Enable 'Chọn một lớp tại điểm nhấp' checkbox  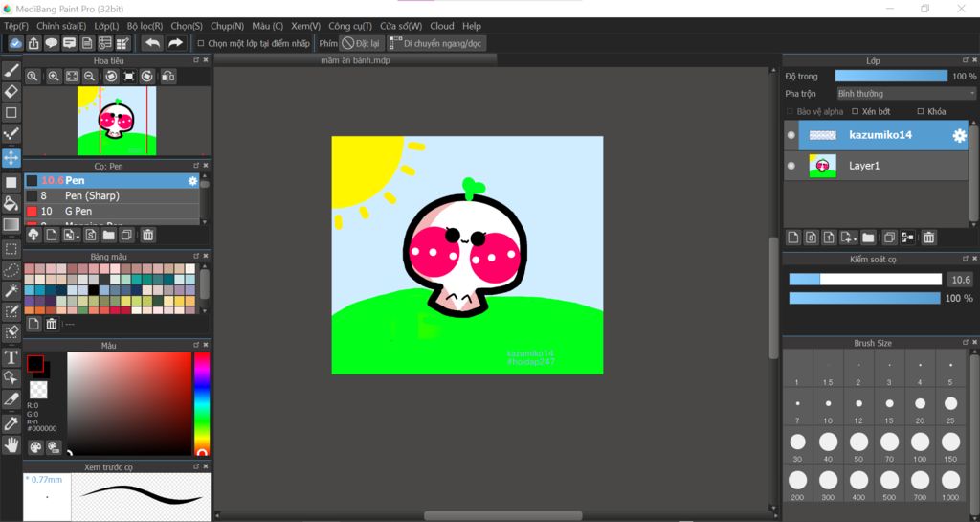[x=201, y=43]
